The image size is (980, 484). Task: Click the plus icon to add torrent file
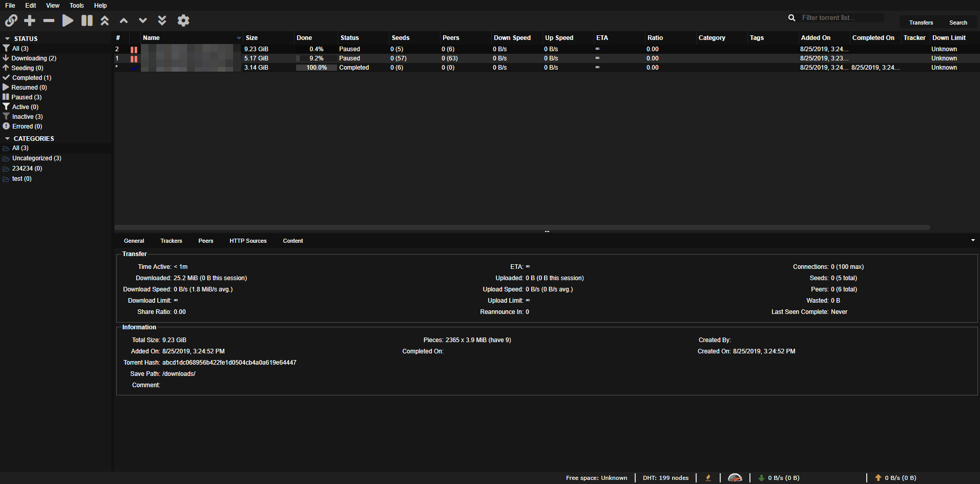30,20
